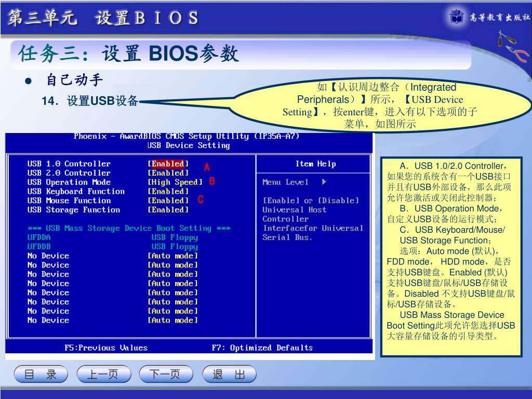Click the 目录 button
Viewport: 532px width, 399px height.
pyautogui.click(x=41, y=374)
